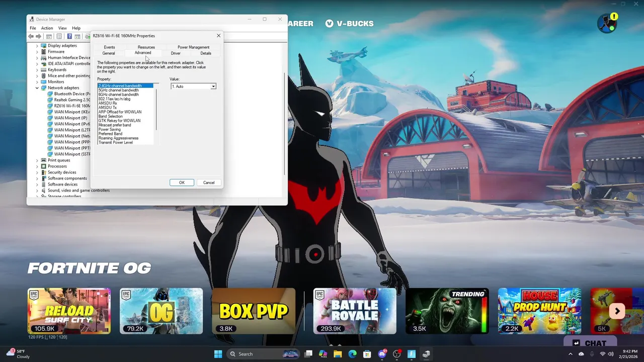This screenshot has height=362, width=644.
Task: Click the Wi-Fi network tray icon
Action: pos(602,354)
